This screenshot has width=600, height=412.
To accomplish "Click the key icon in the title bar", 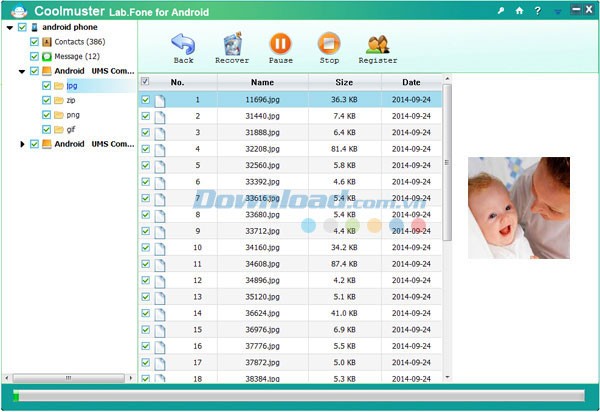I will click(x=501, y=11).
